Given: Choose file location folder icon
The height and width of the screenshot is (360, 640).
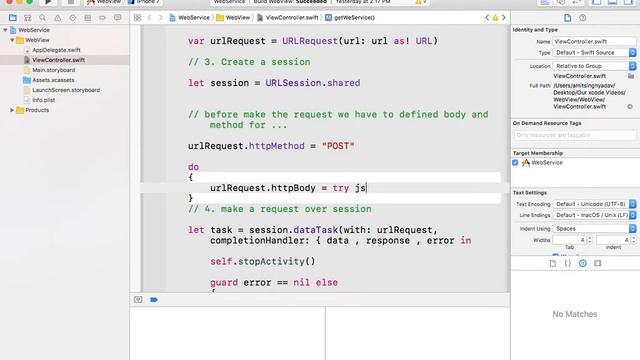Looking at the screenshot, I should tap(631, 76).
